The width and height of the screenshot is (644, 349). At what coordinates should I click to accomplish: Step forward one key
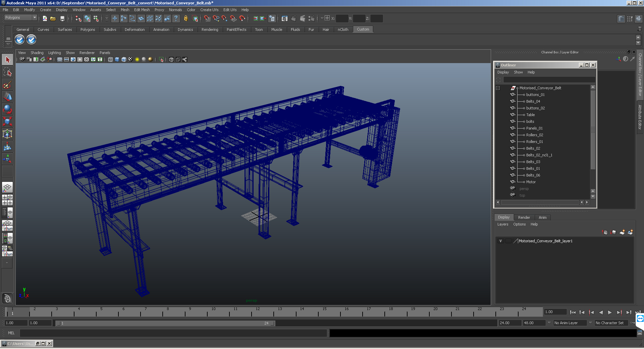click(x=619, y=312)
